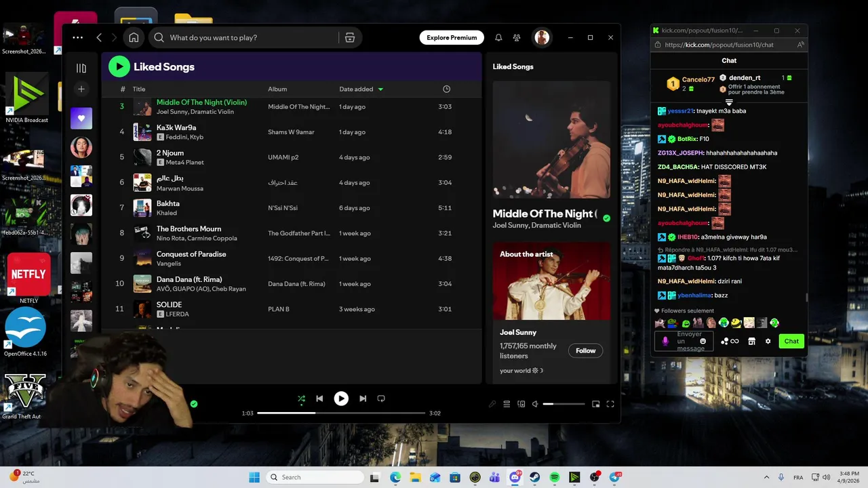Viewport: 868px width, 488px height.
Task: Enter Spotify full screen view
Action: point(610,404)
